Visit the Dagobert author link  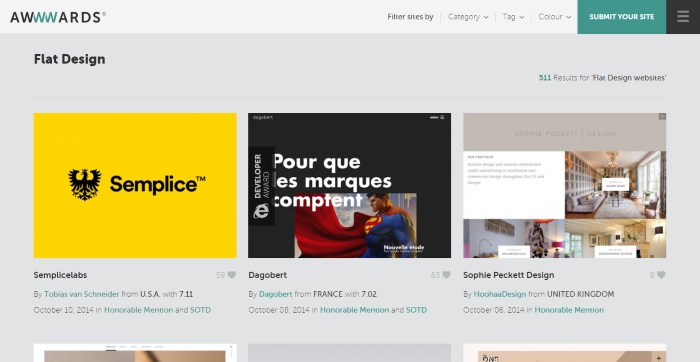[x=275, y=294]
